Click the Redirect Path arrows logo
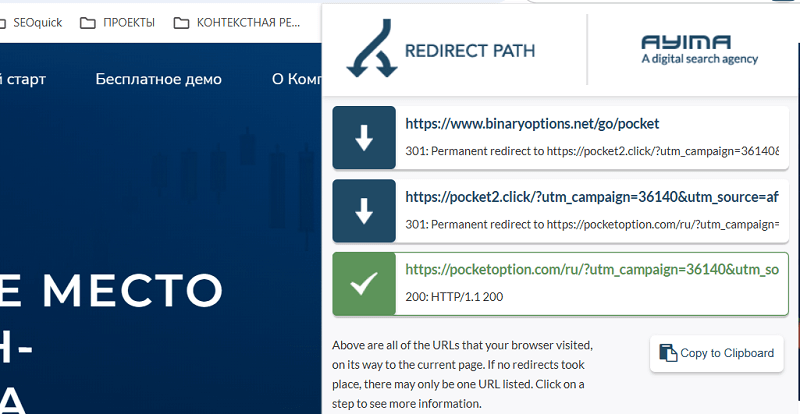Screen dimensions: 800x414 371,48
